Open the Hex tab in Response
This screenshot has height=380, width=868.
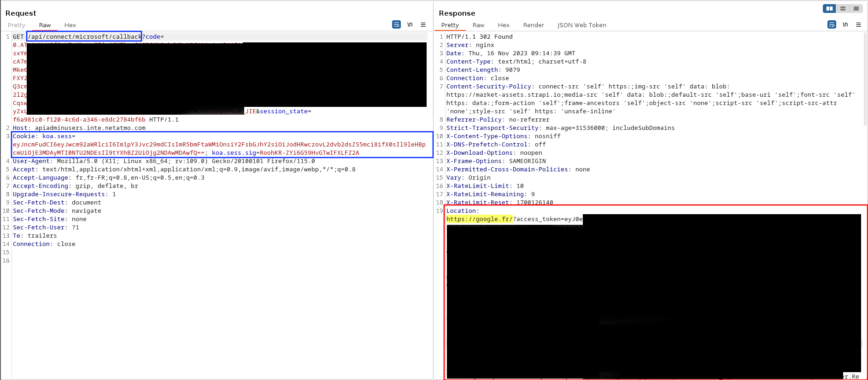(504, 25)
